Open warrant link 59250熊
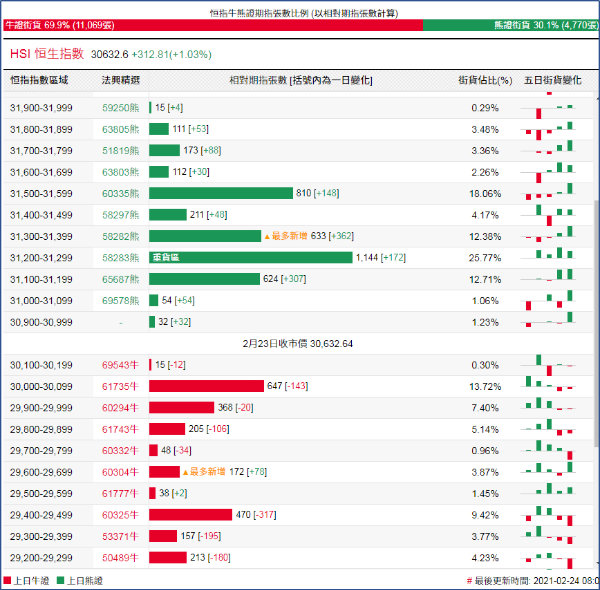The image size is (600, 590). pyautogui.click(x=121, y=108)
